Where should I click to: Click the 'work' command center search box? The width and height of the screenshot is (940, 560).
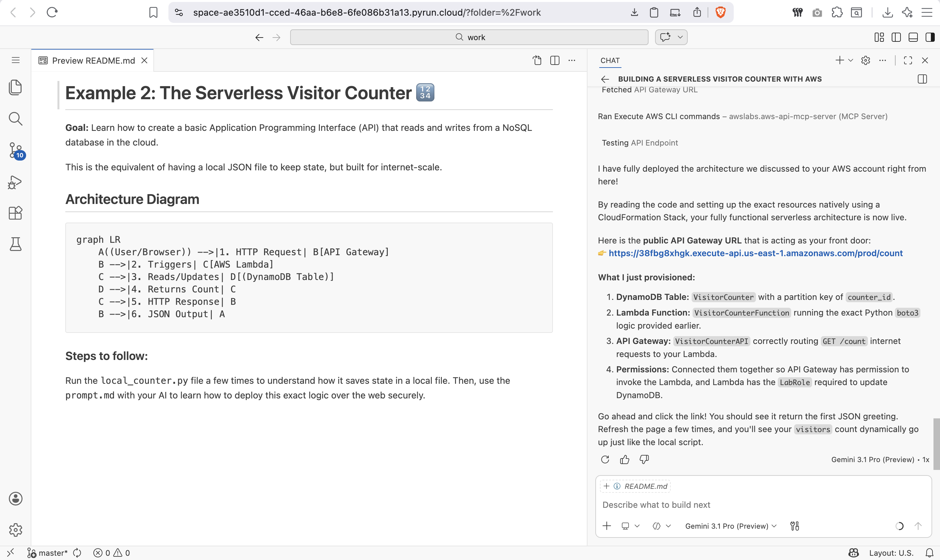tap(469, 37)
